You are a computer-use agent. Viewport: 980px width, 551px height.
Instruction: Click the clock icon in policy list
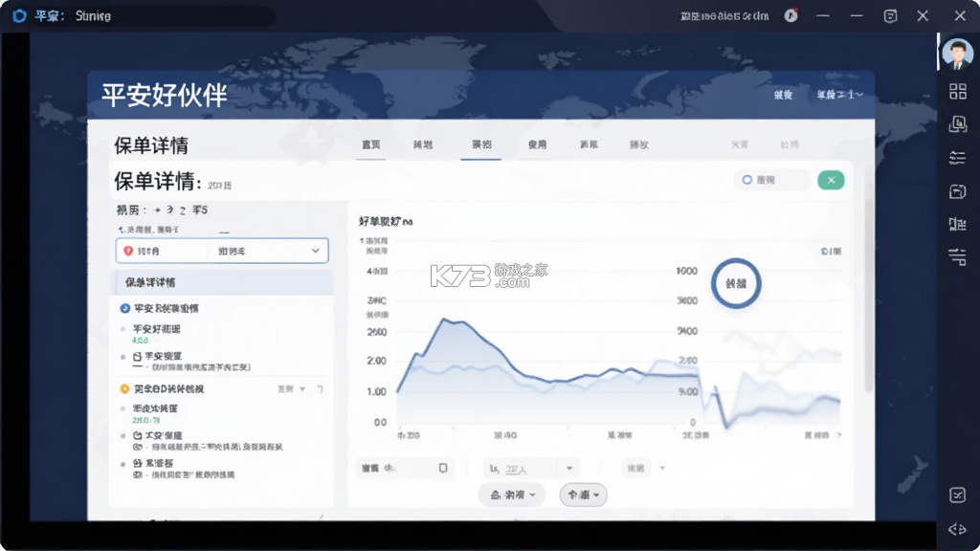pos(138,435)
